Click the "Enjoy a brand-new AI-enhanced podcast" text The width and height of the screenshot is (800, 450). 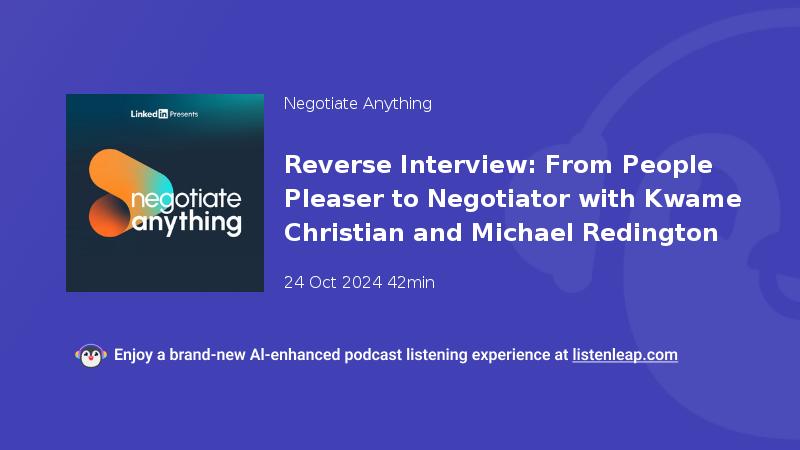tap(258, 355)
